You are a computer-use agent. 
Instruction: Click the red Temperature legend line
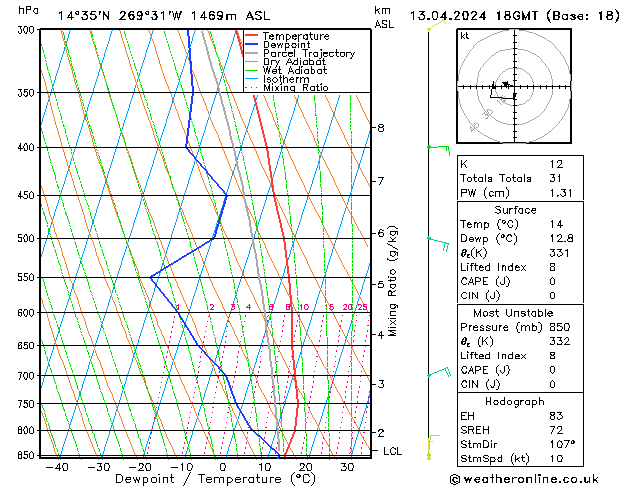coord(251,36)
